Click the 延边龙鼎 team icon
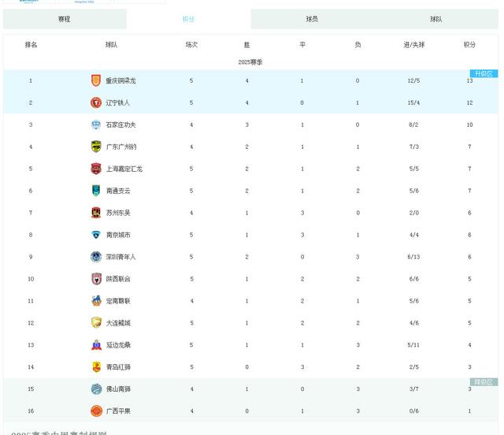504x435 pixels. point(96,345)
